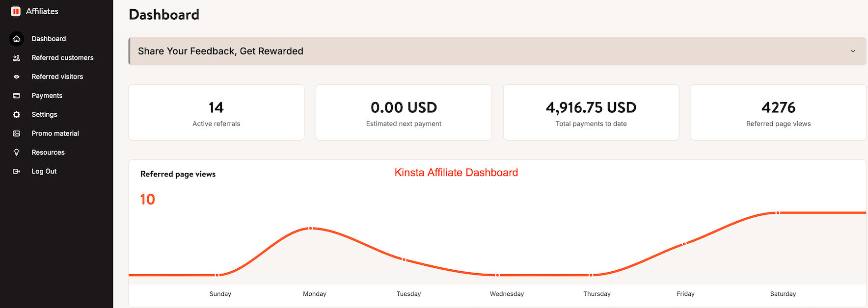This screenshot has width=868, height=308.
Task: Click the Active referrals stat card
Action: 216,112
